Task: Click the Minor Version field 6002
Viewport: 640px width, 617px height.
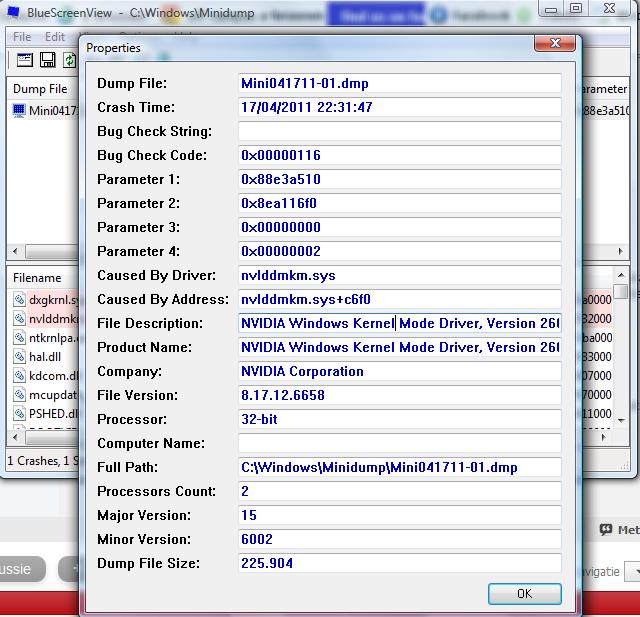Action: click(x=400, y=539)
